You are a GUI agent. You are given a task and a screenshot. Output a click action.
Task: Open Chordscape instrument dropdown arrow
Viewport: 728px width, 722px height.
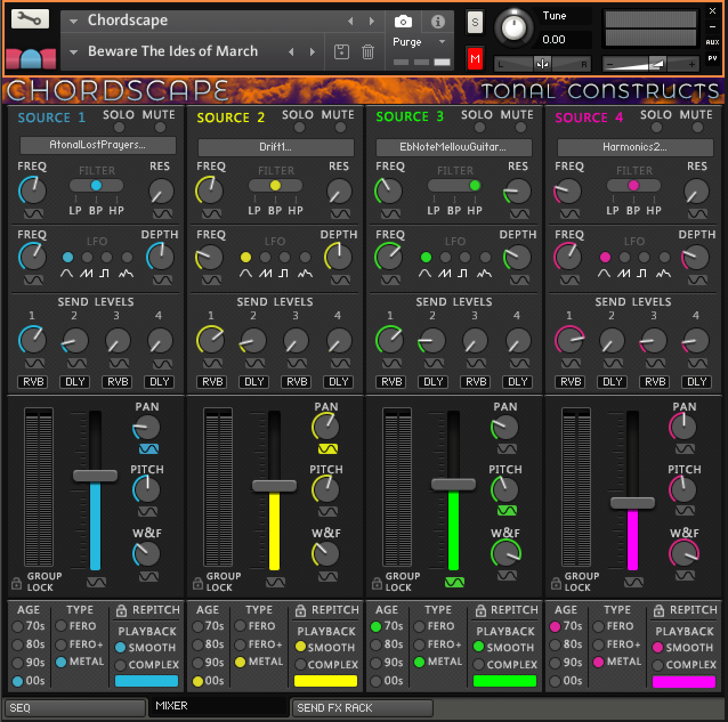(73, 21)
